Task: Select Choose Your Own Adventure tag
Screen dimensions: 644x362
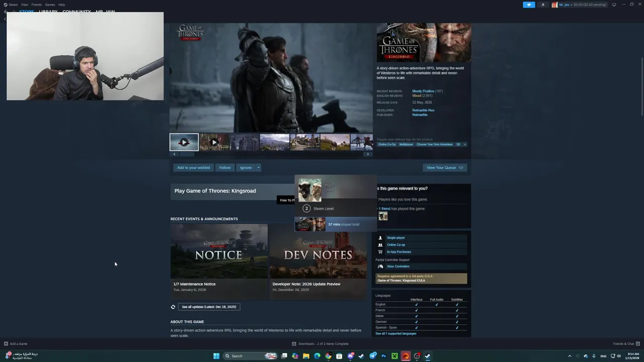Action: 435,144
